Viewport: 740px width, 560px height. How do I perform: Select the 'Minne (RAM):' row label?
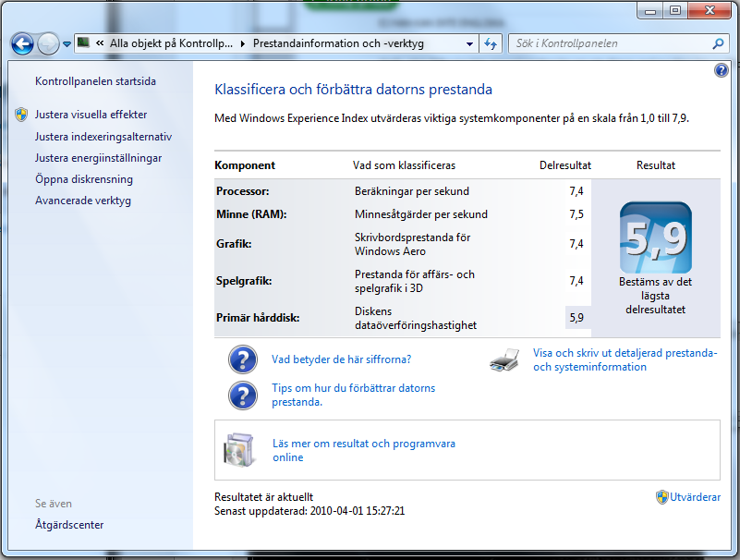[251, 214]
